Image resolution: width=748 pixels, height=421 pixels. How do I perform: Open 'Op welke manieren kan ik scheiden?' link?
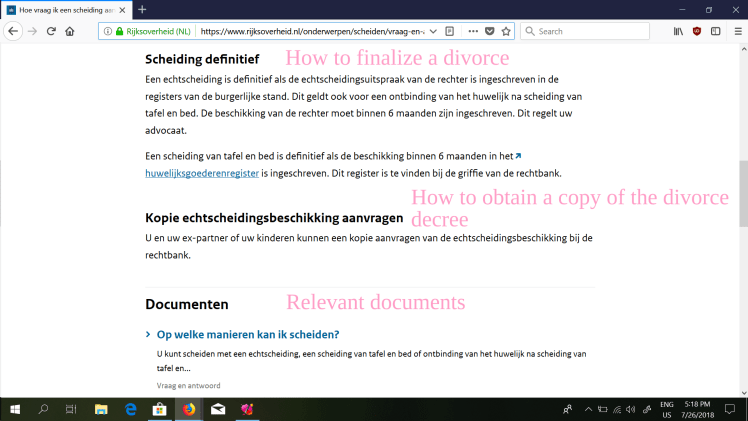click(248, 334)
